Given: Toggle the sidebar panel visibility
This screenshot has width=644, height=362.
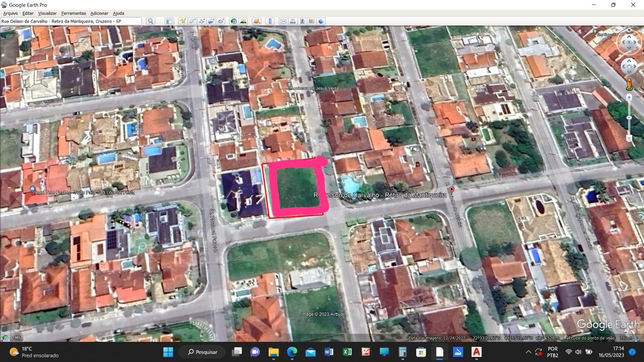Looking at the screenshot, I should click(x=169, y=21).
